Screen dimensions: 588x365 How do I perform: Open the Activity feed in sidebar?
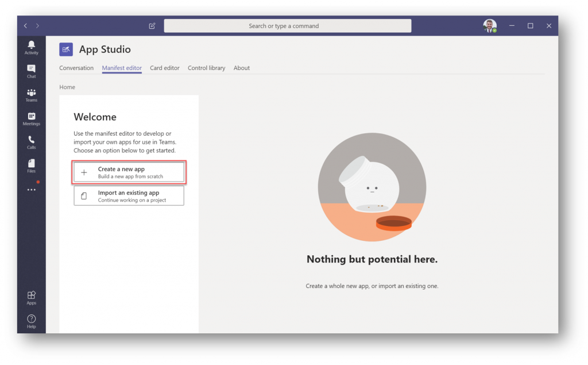(32, 48)
